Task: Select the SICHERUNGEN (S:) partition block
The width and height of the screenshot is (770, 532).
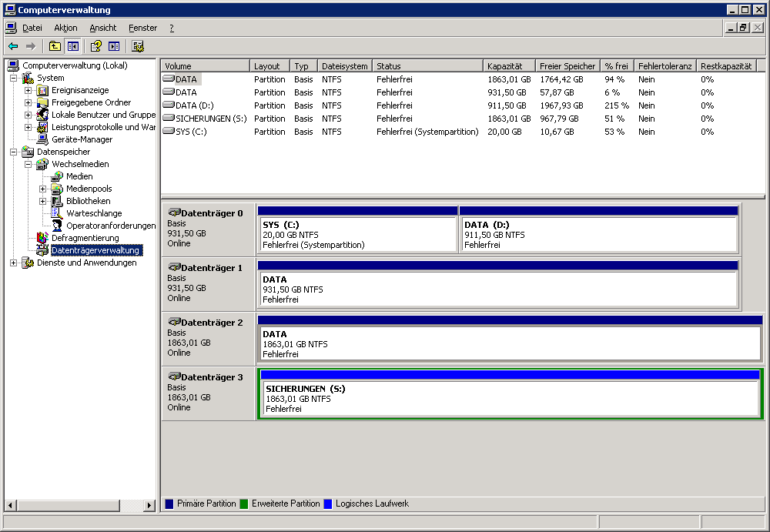Action: point(511,393)
